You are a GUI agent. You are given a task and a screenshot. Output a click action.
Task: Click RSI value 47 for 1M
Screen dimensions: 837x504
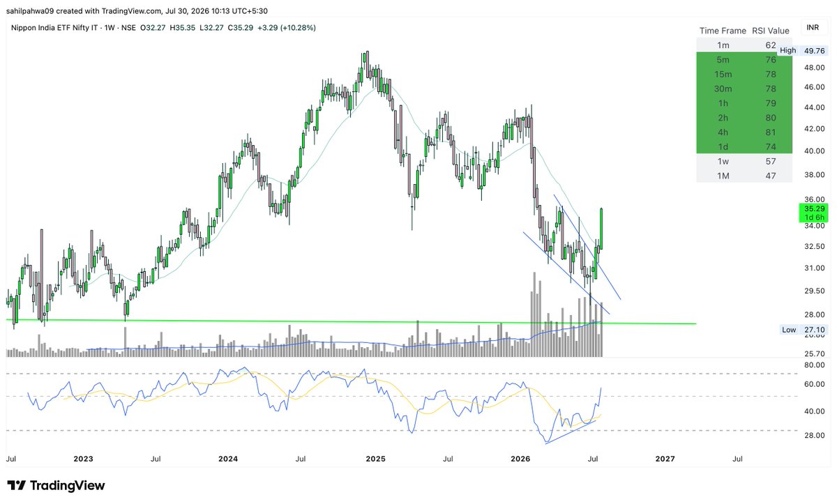(770, 176)
